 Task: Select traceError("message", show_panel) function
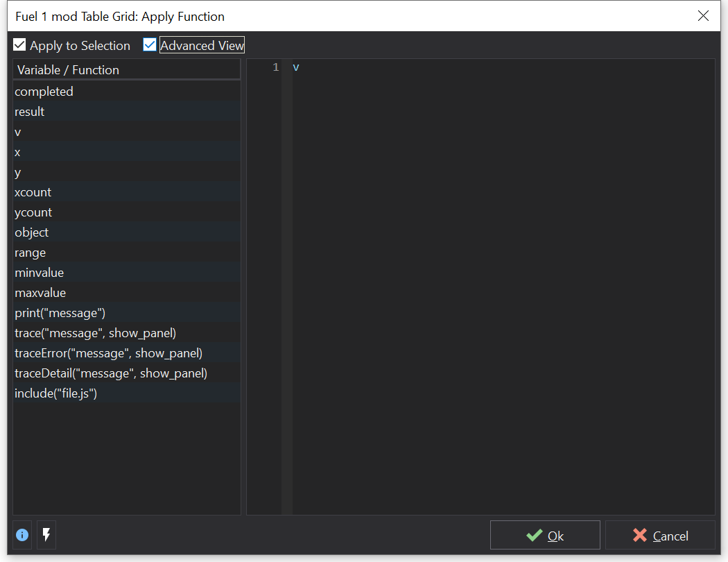[x=109, y=353]
